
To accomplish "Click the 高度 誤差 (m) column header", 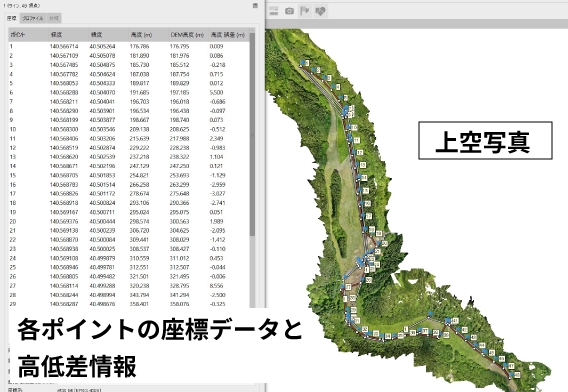I will pyautogui.click(x=228, y=35).
